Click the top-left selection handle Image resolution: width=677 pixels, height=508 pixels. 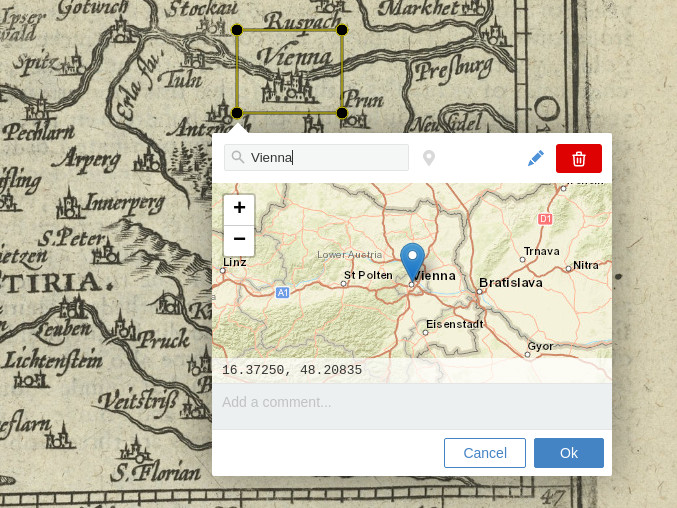(237, 30)
